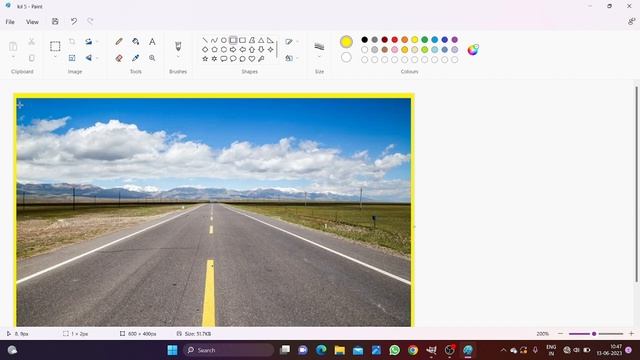This screenshot has width=640, height=360.
Task: Choose the pink colour swatch
Action: point(395,49)
